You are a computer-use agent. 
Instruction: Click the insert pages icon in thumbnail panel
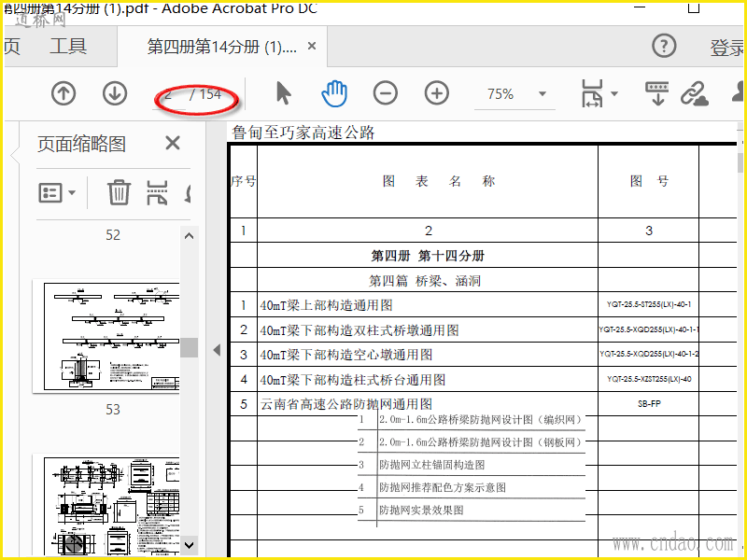157,193
